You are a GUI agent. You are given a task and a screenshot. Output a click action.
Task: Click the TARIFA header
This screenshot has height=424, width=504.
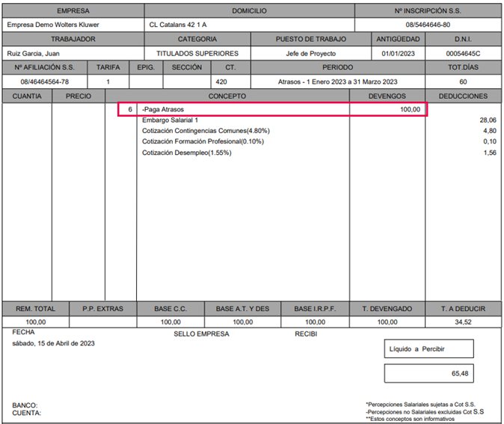(x=108, y=67)
